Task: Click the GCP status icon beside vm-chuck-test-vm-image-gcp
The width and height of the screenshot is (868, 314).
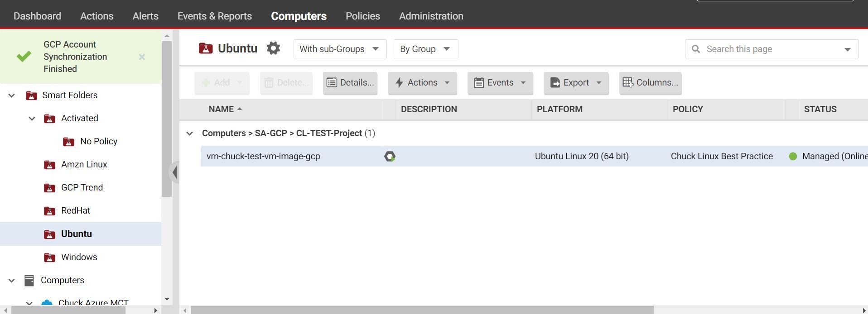Action: tap(390, 157)
